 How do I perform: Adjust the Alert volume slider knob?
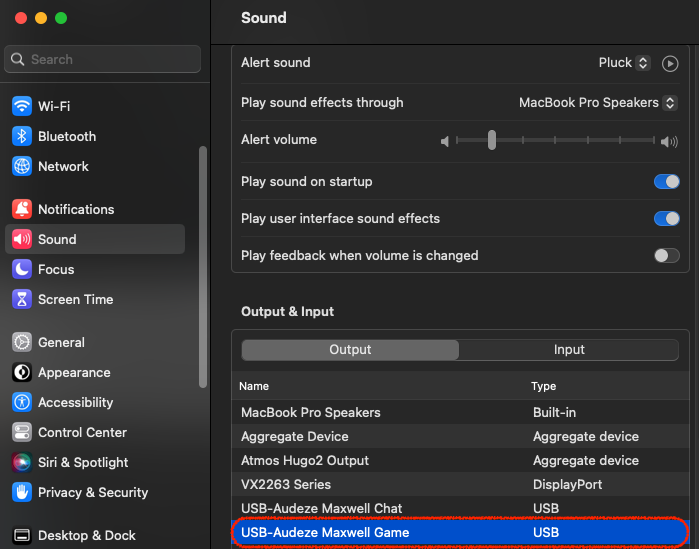point(491,140)
